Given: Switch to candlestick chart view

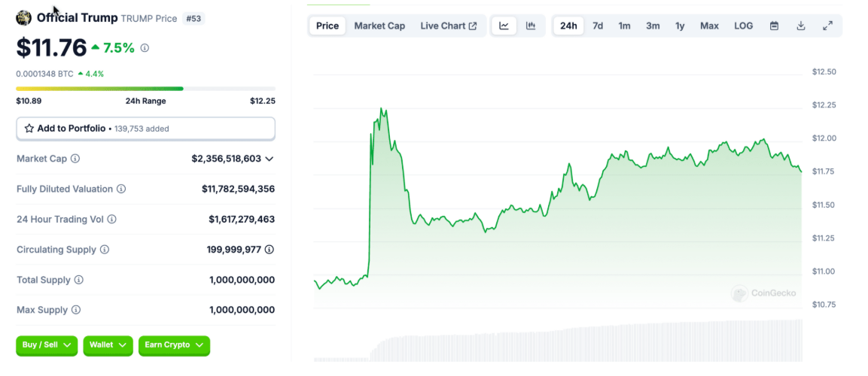Looking at the screenshot, I should click(531, 26).
